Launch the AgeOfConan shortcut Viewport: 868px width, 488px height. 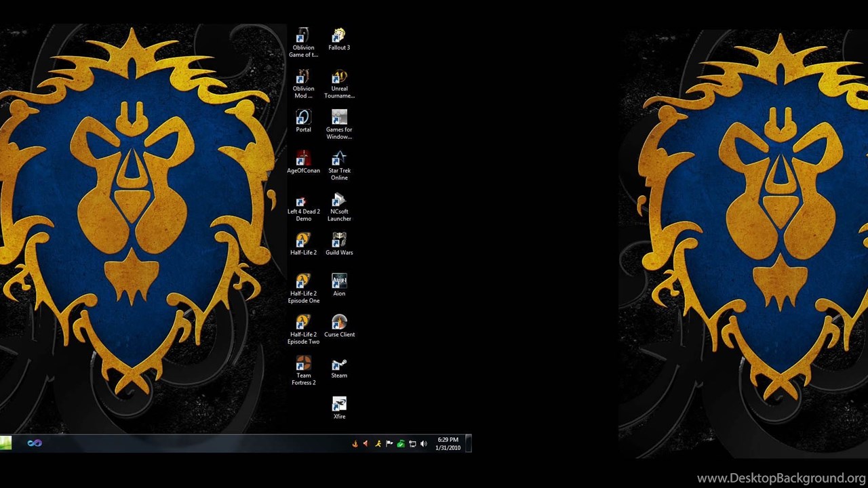click(x=303, y=162)
